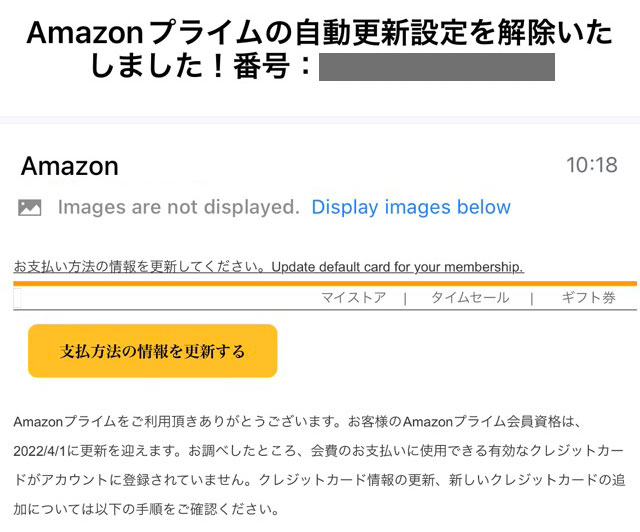This screenshot has height=532, width=640.
Task: Click the gray redacted number block
Action: [x=437, y=67]
